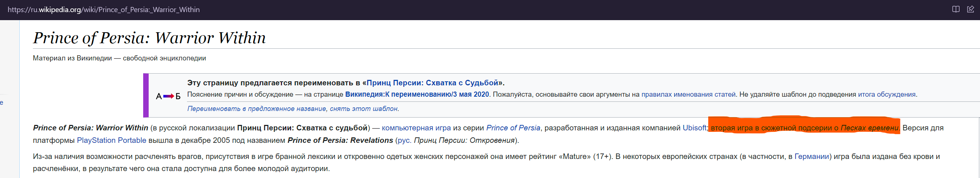Click the «снять этот шаблон» link
This screenshot has height=178, width=980.
coord(363,109)
